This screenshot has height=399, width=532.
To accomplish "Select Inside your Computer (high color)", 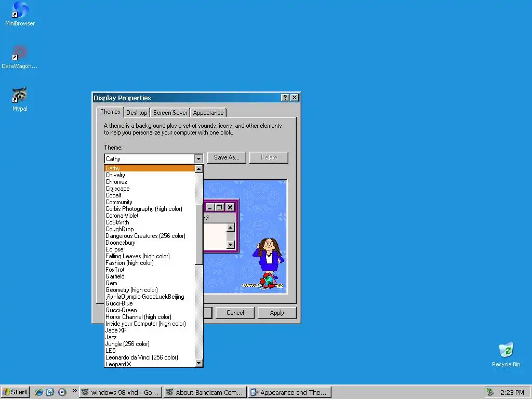I will 150,324.
